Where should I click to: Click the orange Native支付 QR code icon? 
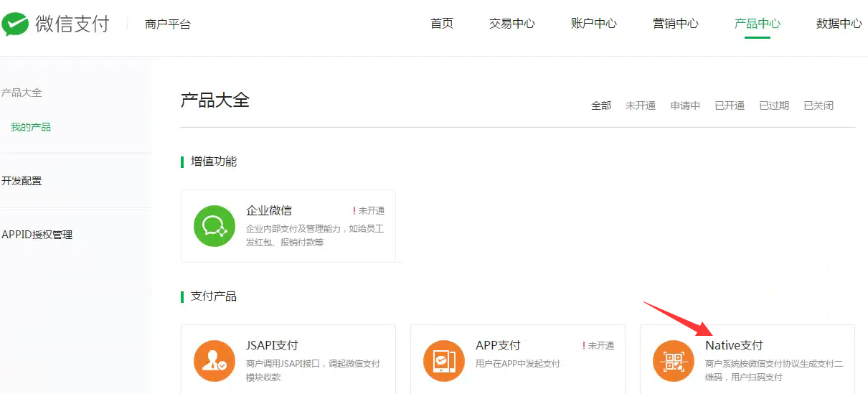pyautogui.click(x=674, y=361)
